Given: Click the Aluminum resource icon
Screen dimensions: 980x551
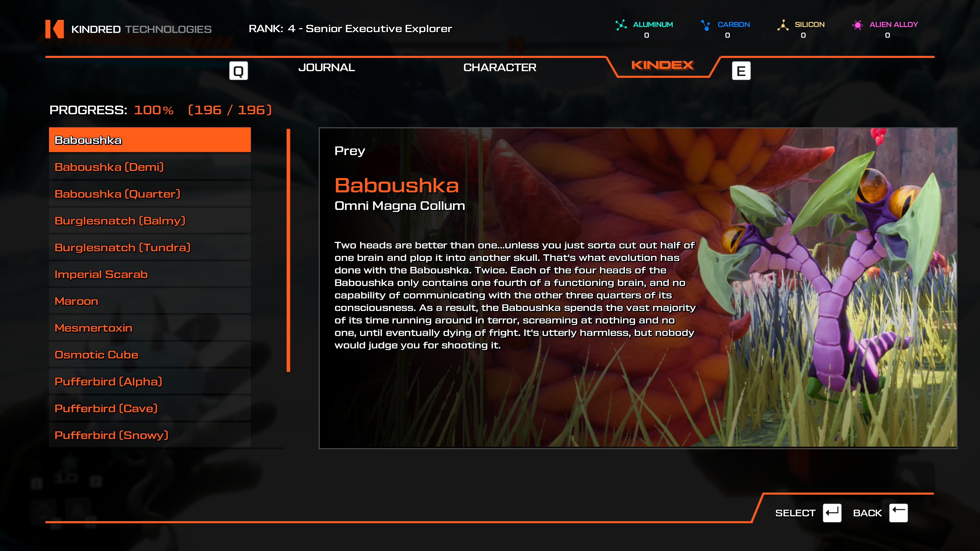Looking at the screenshot, I should point(621,25).
